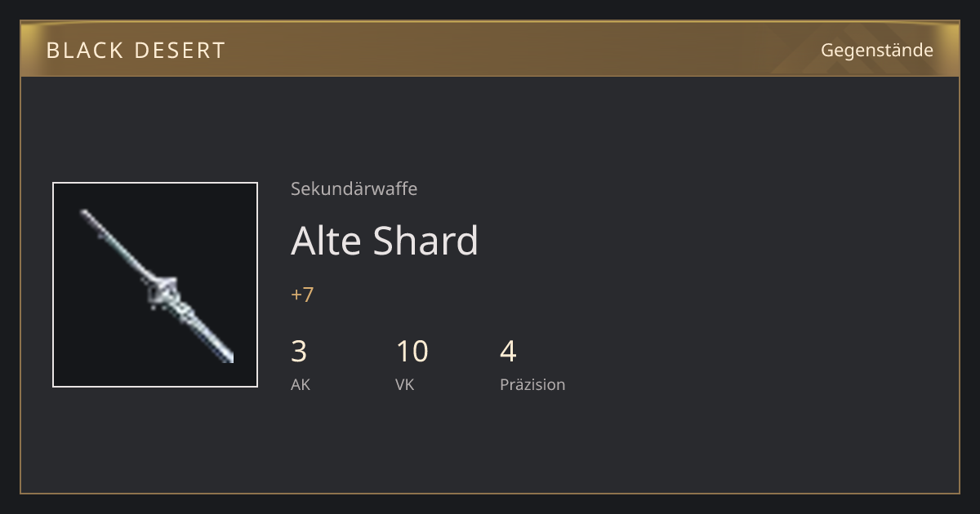Select the +7 enhancement level text

pyautogui.click(x=302, y=295)
